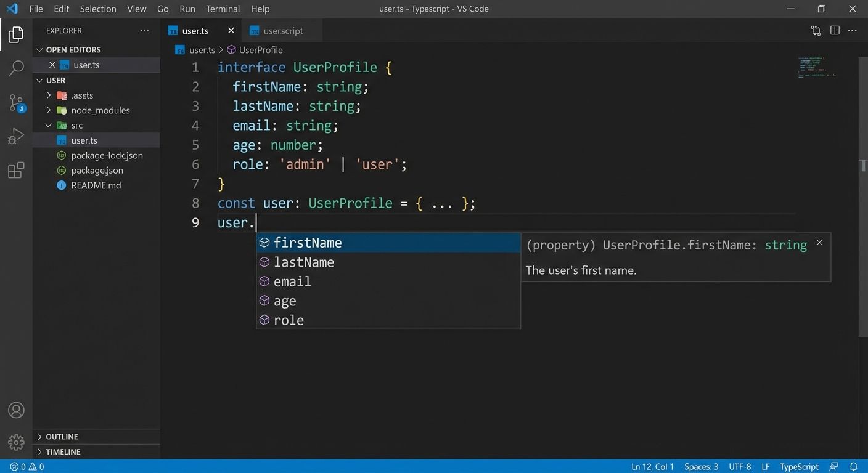Open the OUTLINE section
The width and height of the screenshot is (868, 473).
pos(62,436)
